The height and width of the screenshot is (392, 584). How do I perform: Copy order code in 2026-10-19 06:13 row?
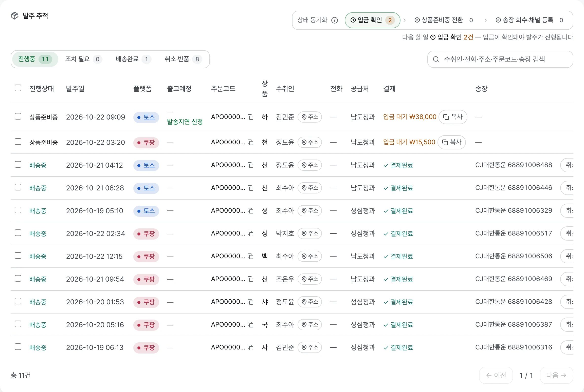point(250,347)
